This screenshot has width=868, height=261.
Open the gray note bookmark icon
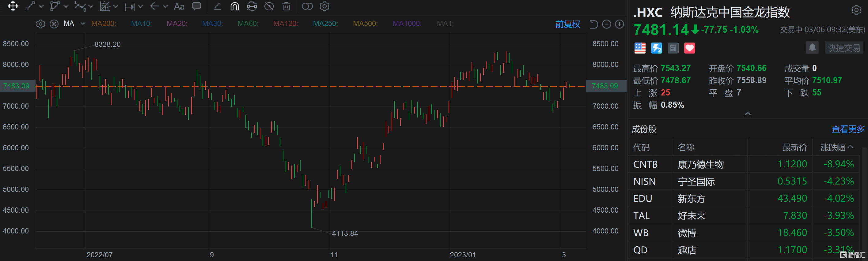click(673, 48)
